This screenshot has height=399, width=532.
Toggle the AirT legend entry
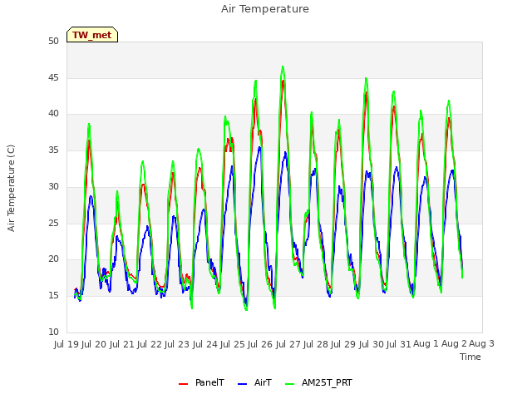pos(255,383)
